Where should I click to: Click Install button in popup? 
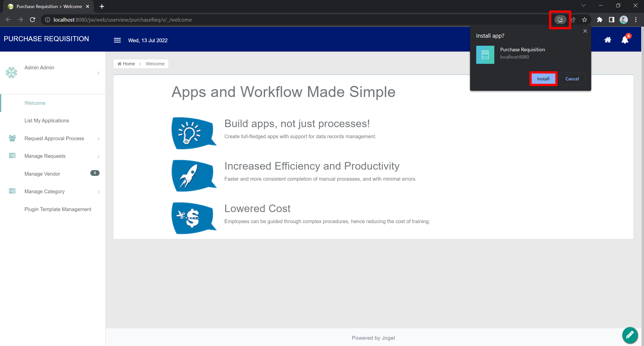(543, 79)
